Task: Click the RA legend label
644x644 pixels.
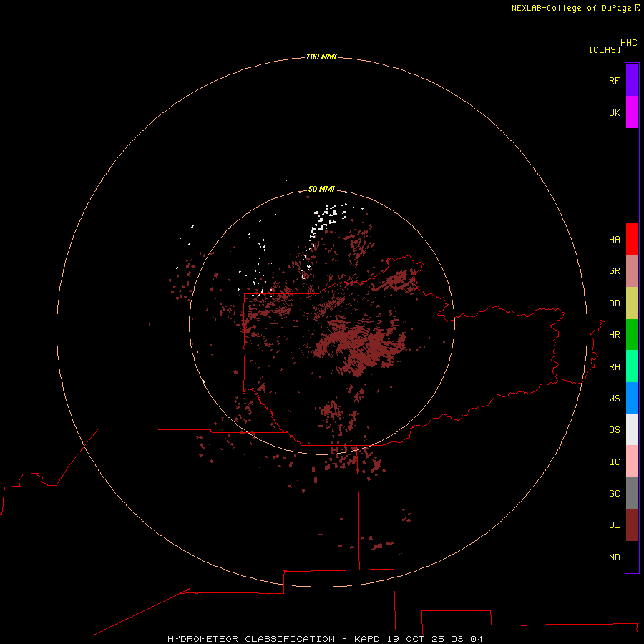Action: coord(614,367)
